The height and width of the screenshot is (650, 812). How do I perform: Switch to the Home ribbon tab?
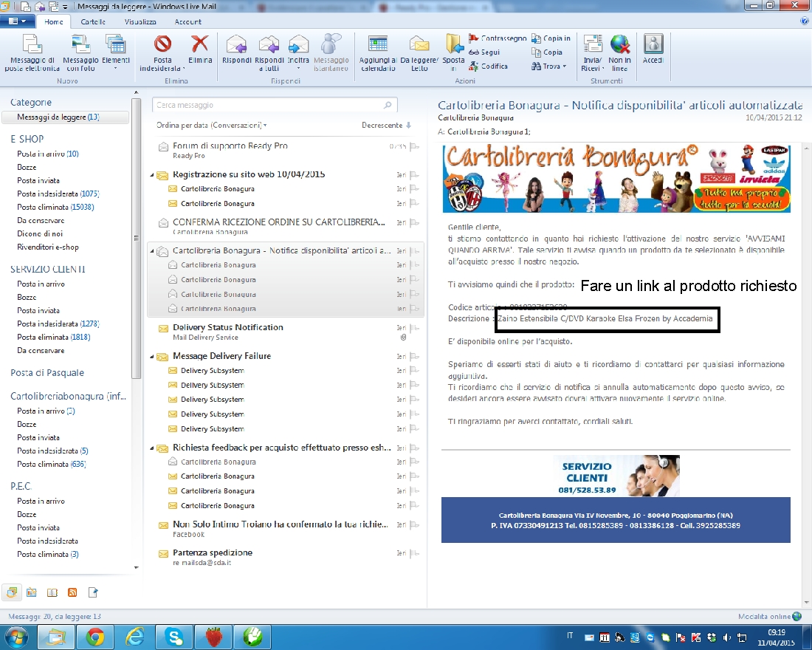pos(54,21)
